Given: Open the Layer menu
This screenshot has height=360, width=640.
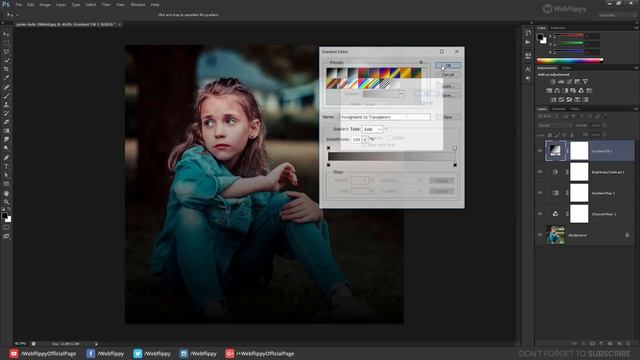Looking at the screenshot, I should pyautogui.click(x=61, y=4).
